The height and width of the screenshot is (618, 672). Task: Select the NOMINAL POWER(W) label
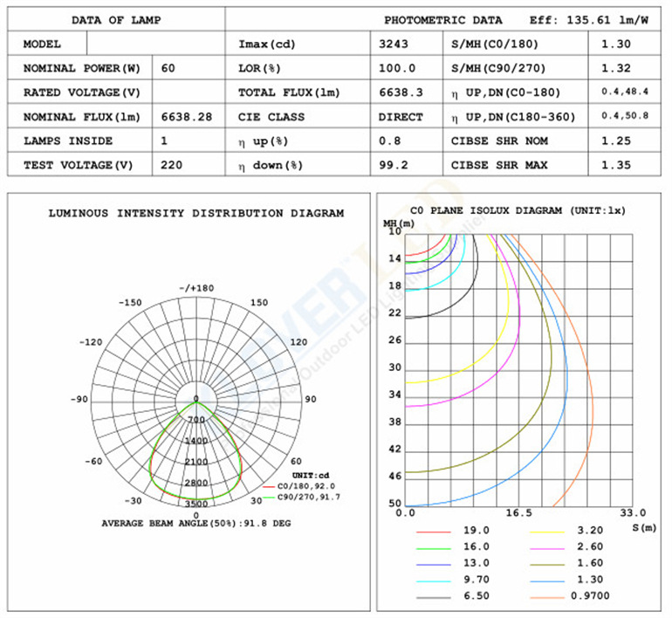pos(81,68)
